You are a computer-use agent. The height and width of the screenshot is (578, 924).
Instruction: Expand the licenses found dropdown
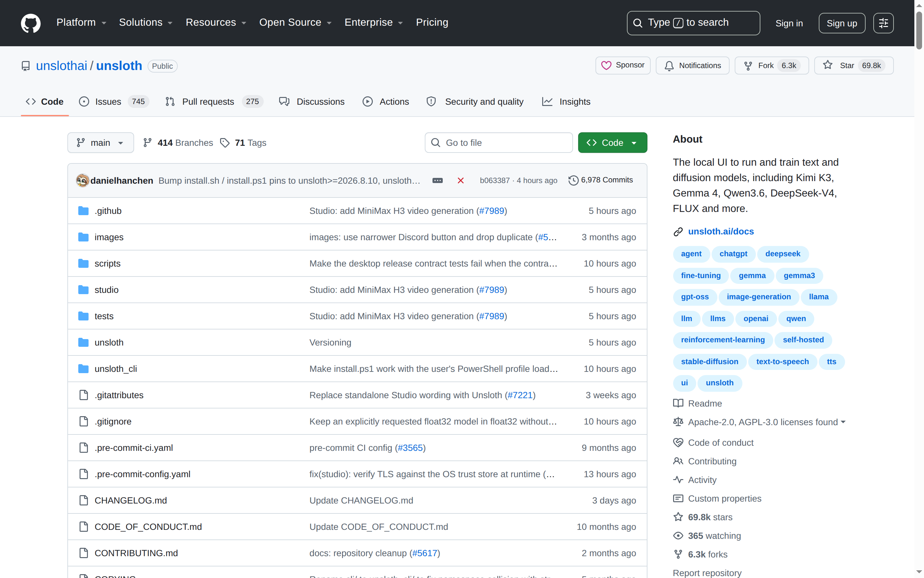759,422
